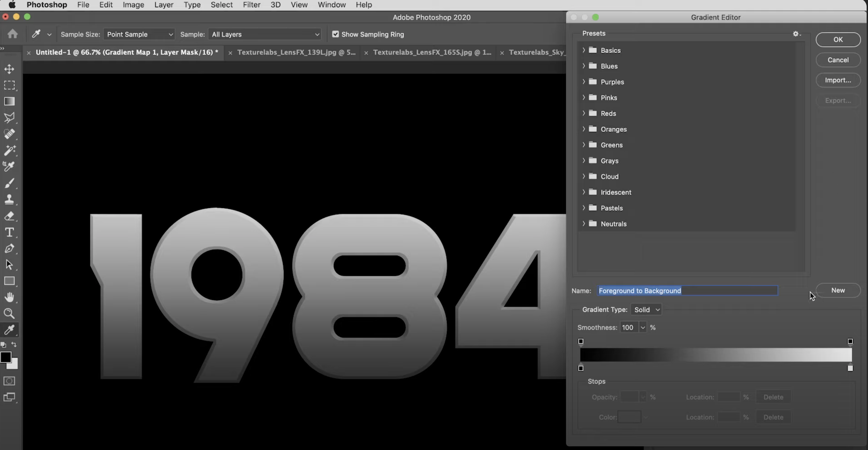868x450 pixels.
Task: Click the gradient Name input field
Action: click(x=687, y=291)
